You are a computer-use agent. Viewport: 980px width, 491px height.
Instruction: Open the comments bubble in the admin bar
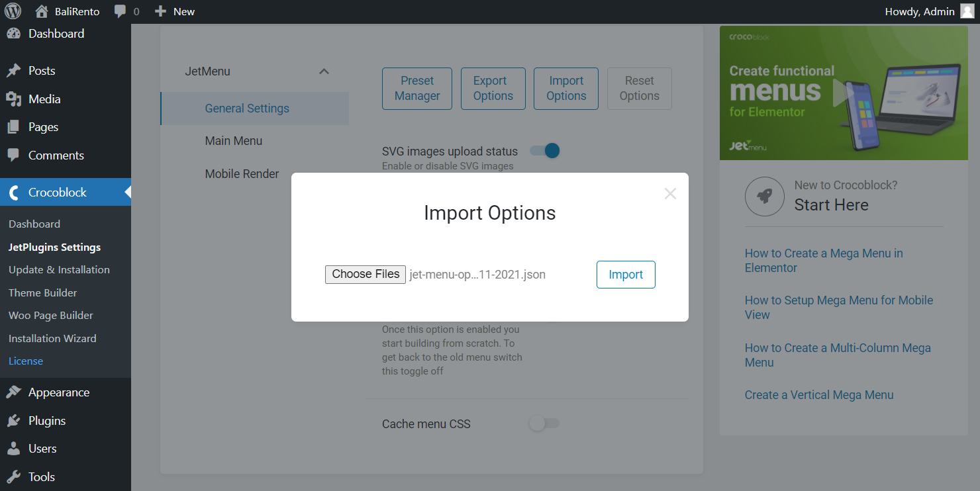click(x=120, y=11)
